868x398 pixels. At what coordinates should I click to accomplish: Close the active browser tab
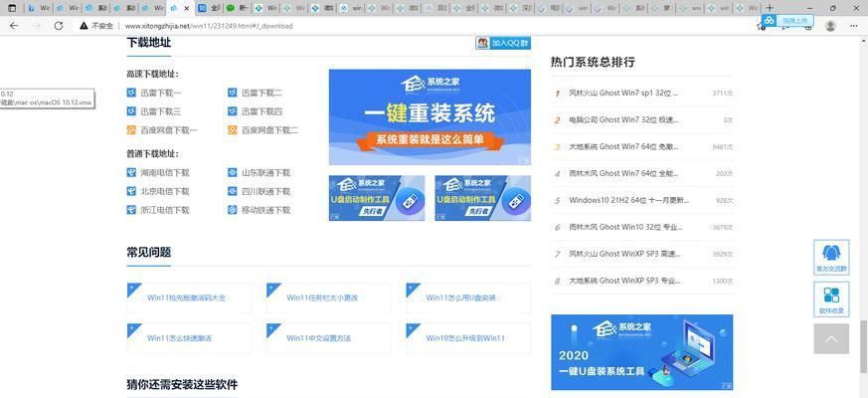click(187, 9)
